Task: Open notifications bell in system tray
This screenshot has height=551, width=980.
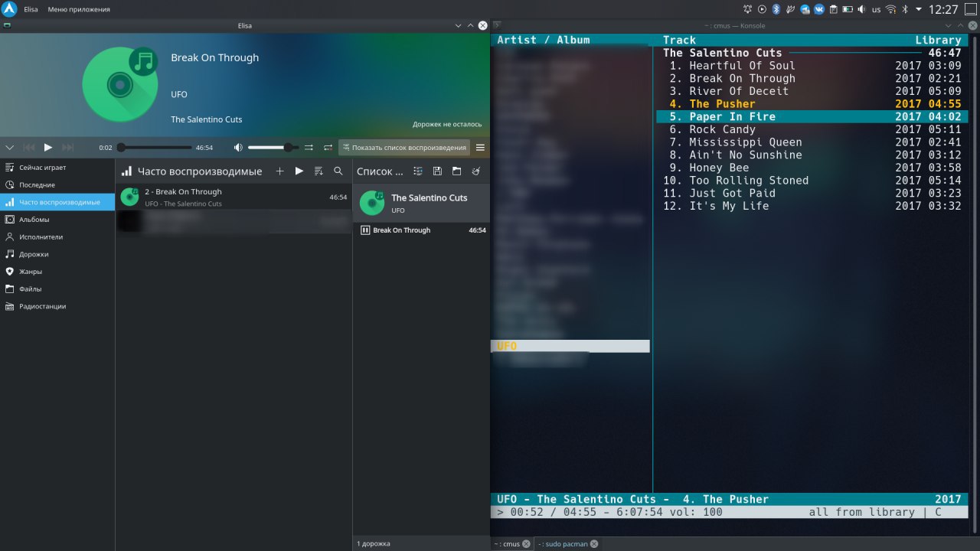Action: pos(748,9)
